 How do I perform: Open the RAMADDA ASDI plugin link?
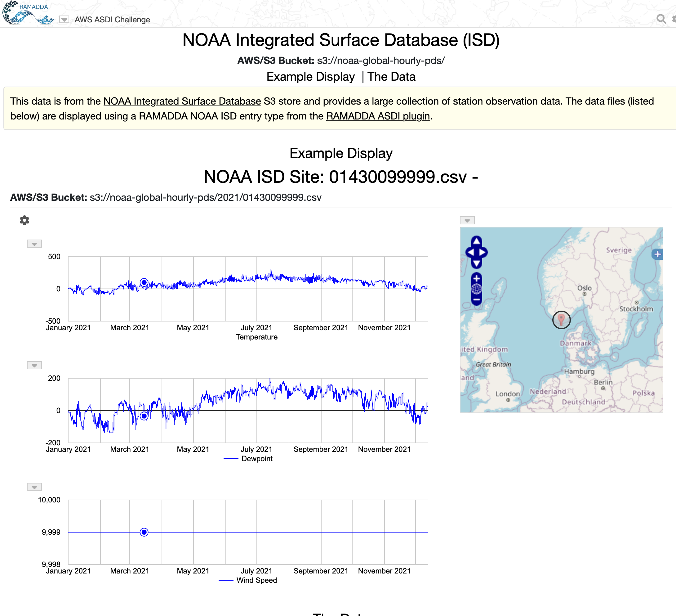(378, 116)
